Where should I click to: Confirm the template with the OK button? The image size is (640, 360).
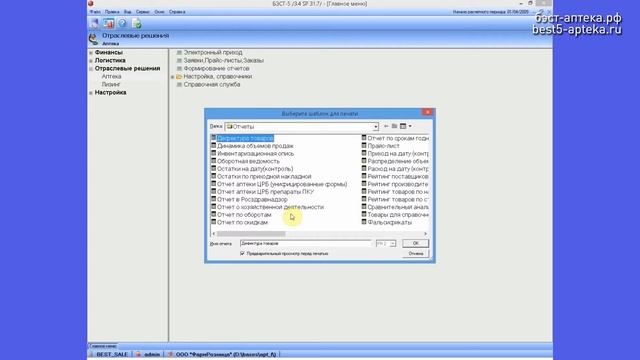tap(415, 243)
